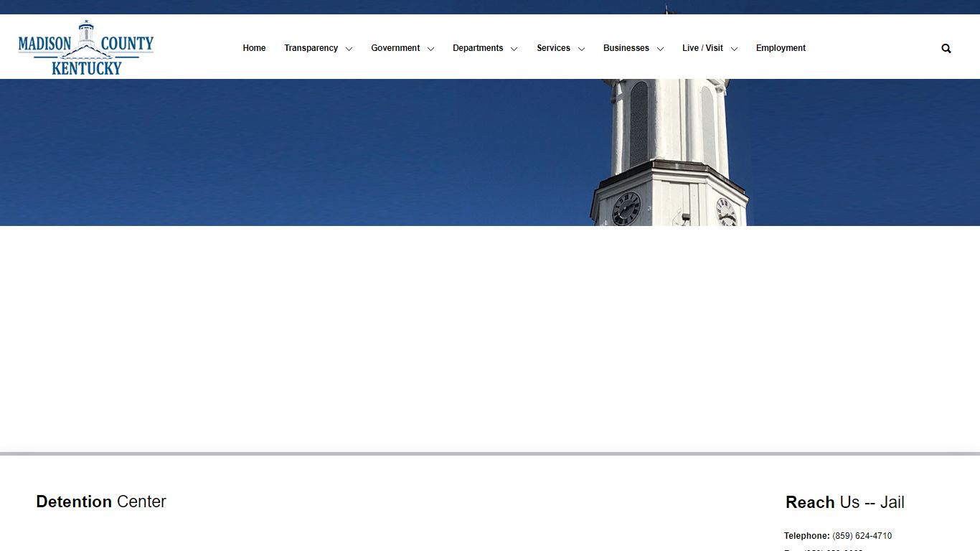Click the jail telephone number (859) 624-4710
980x551 pixels.
[862, 536]
